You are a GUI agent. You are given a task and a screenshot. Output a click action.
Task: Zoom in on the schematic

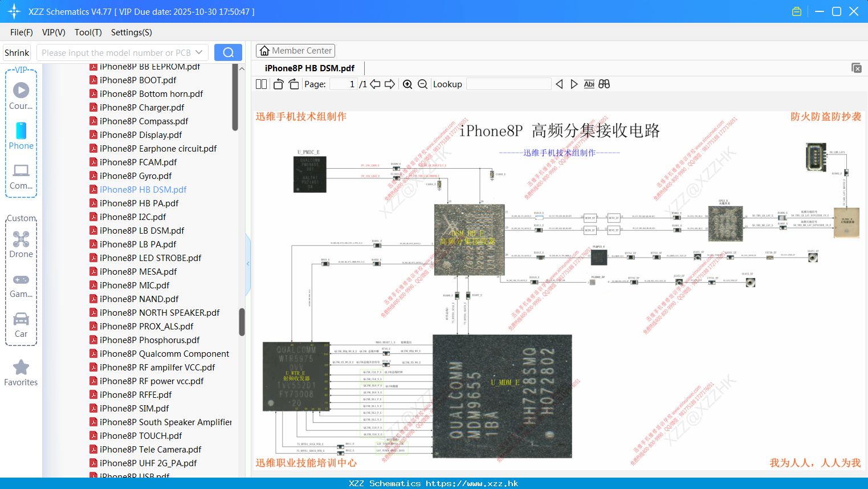pyautogui.click(x=407, y=84)
